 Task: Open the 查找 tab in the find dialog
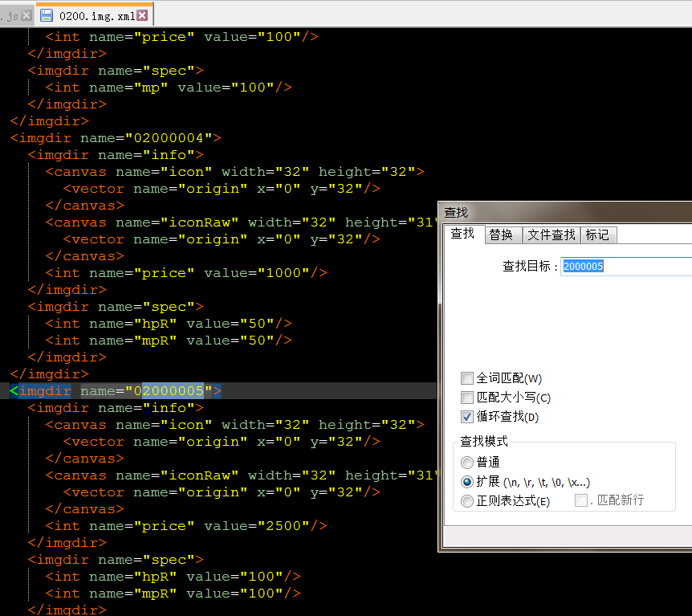[462, 234]
